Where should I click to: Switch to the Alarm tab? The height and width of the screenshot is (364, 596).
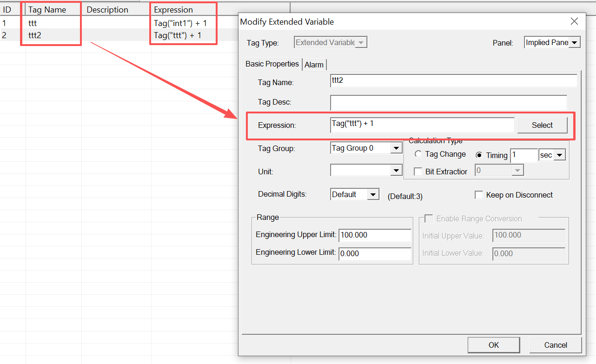314,65
